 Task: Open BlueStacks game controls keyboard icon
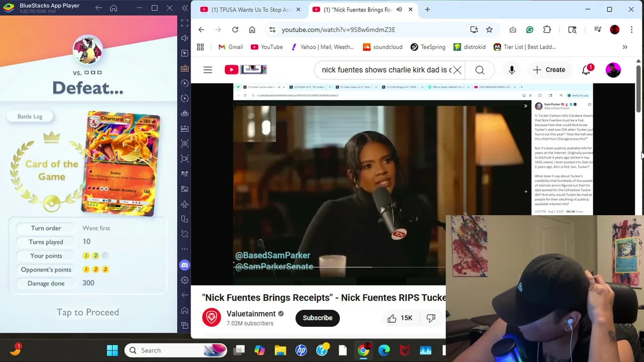[185, 68]
